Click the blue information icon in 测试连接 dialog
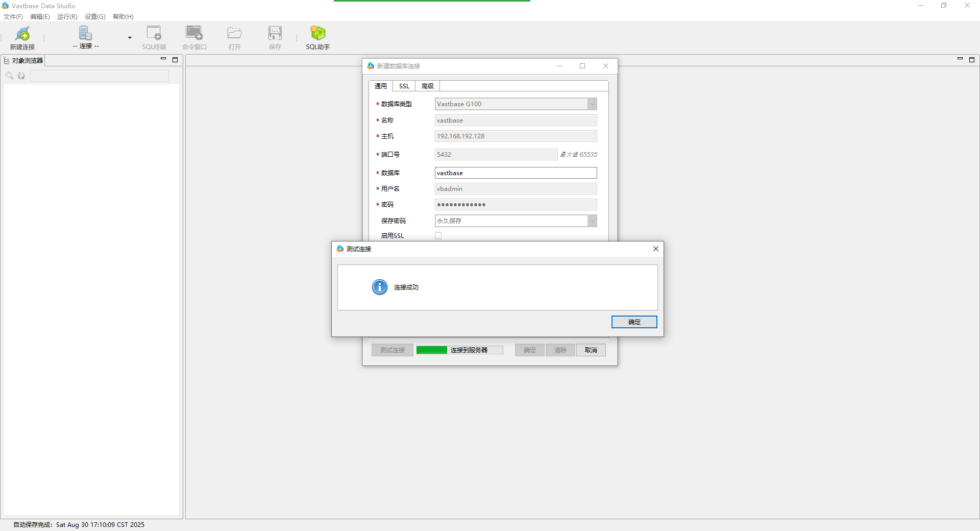The width and height of the screenshot is (980, 531). [380, 287]
